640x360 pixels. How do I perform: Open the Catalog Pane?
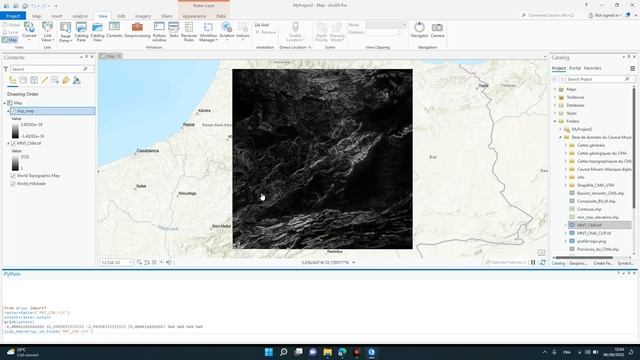81,31
